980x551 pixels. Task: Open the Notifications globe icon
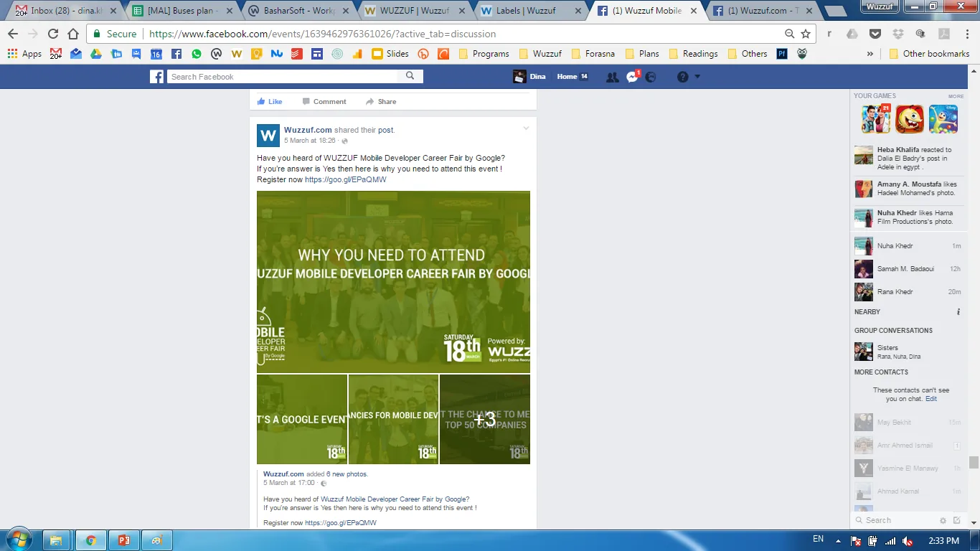(651, 77)
